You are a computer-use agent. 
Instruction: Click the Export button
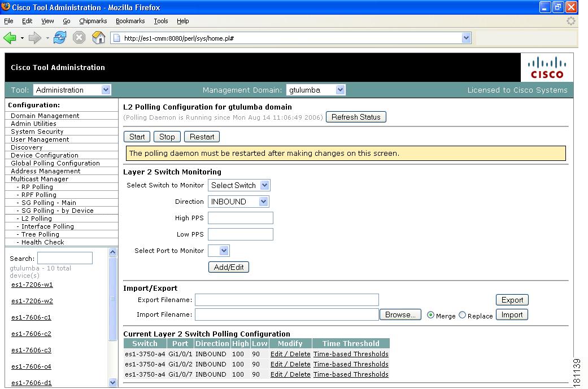pyautogui.click(x=512, y=300)
